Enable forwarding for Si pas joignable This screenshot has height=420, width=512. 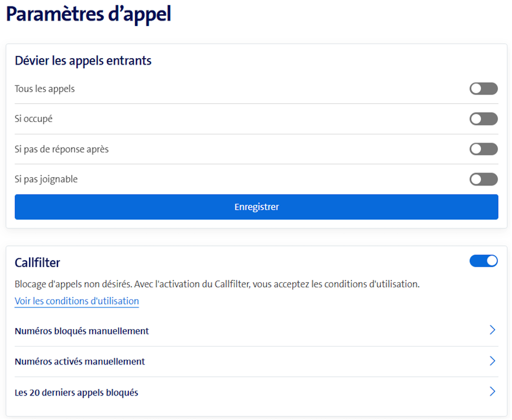tap(484, 179)
